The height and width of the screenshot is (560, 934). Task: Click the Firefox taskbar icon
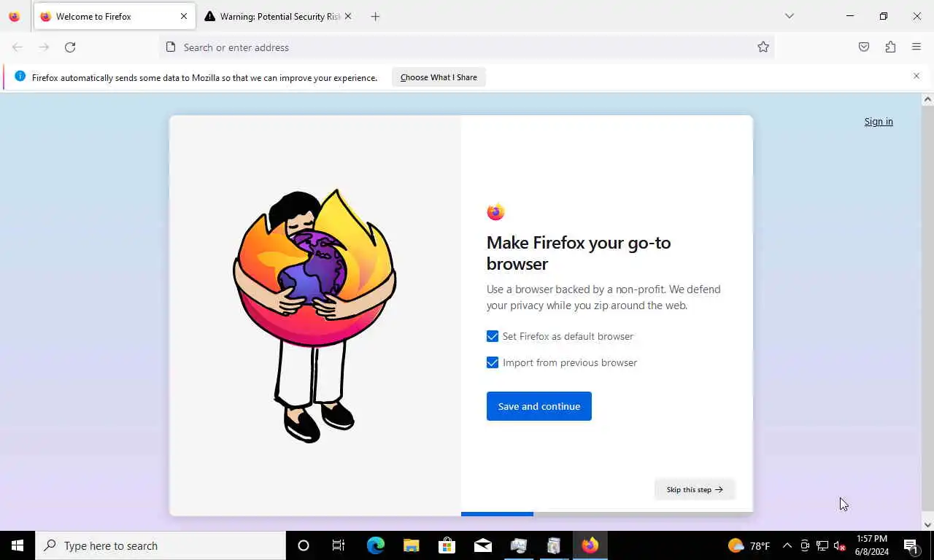[590, 545]
